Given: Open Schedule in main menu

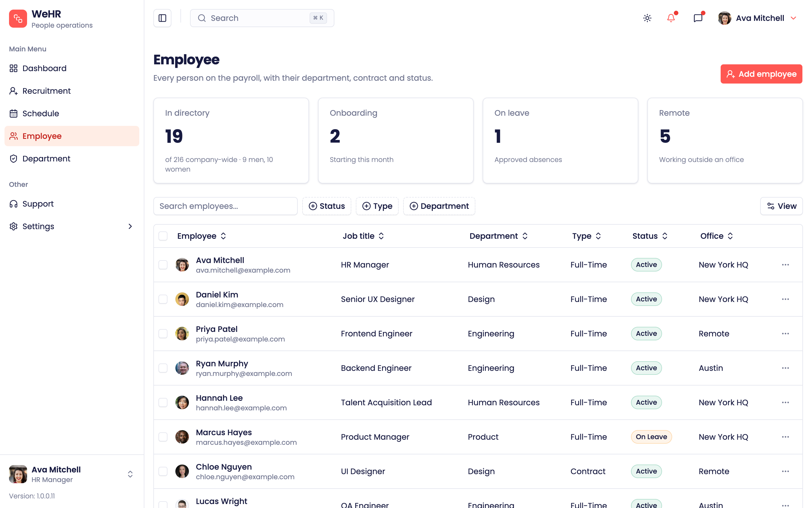Looking at the screenshot, I should click(72, 113).
